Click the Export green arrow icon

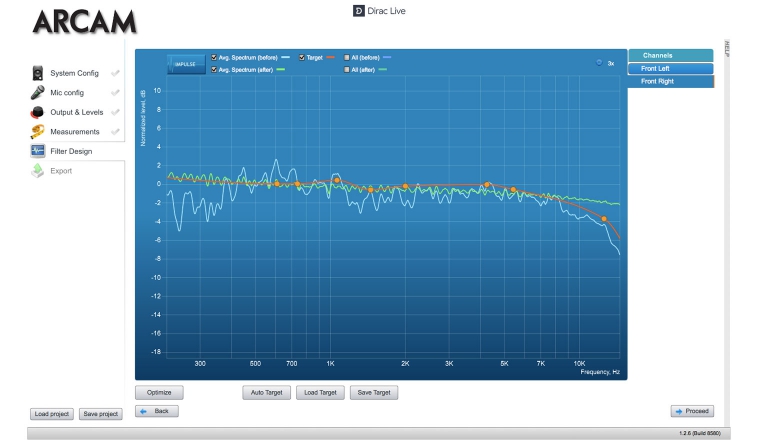click(x=38, y=171)
